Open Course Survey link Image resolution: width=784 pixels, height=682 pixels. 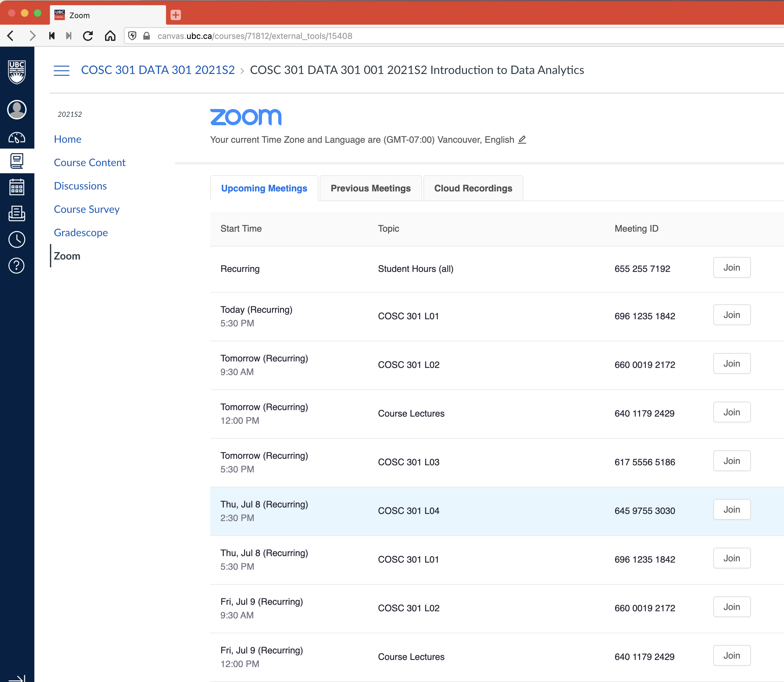pos(87,209)
